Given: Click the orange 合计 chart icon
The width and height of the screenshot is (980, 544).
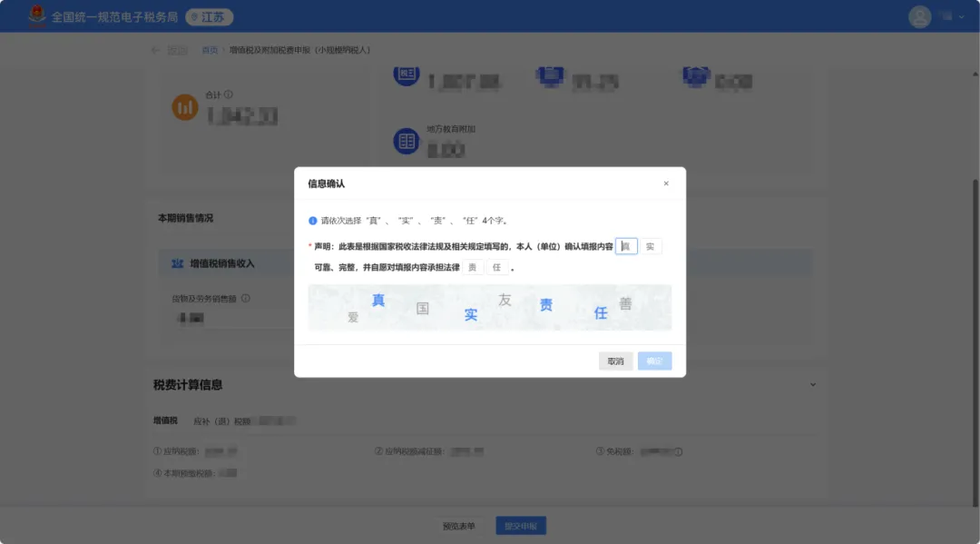Looking at the screenshot, I should [x=185, y=107].
